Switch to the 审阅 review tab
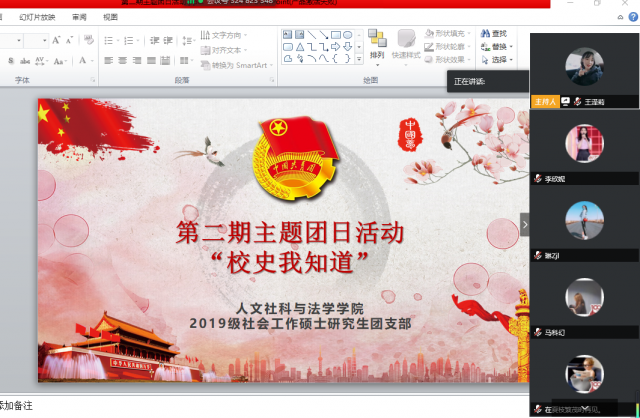Image resolution: width=640 pixels, height=418 pixels. (x=79, y=17)
